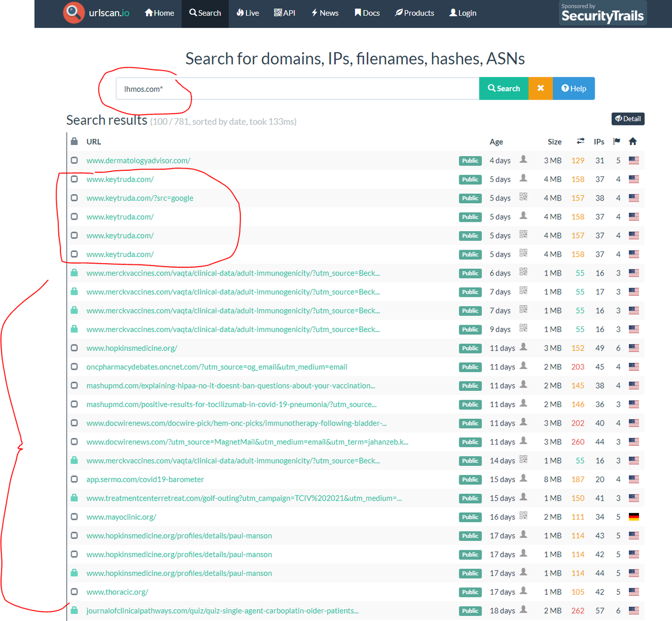Click the green Search button
672x621 pixels.
coord(503,88)
